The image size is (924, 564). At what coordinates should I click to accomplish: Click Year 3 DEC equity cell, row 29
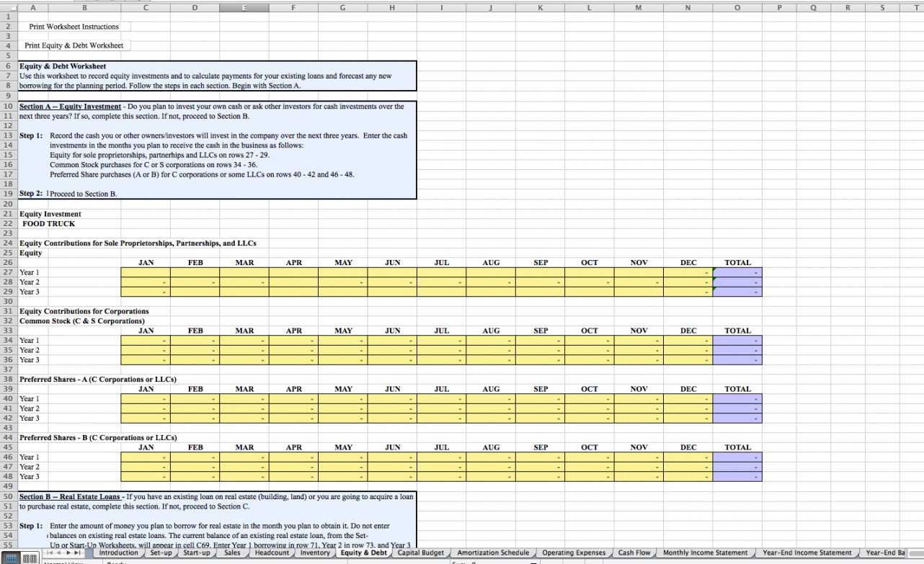coord(688,292)
